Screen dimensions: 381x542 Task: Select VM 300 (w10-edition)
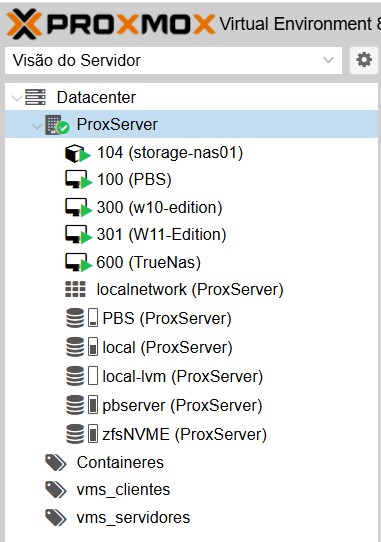159,207
